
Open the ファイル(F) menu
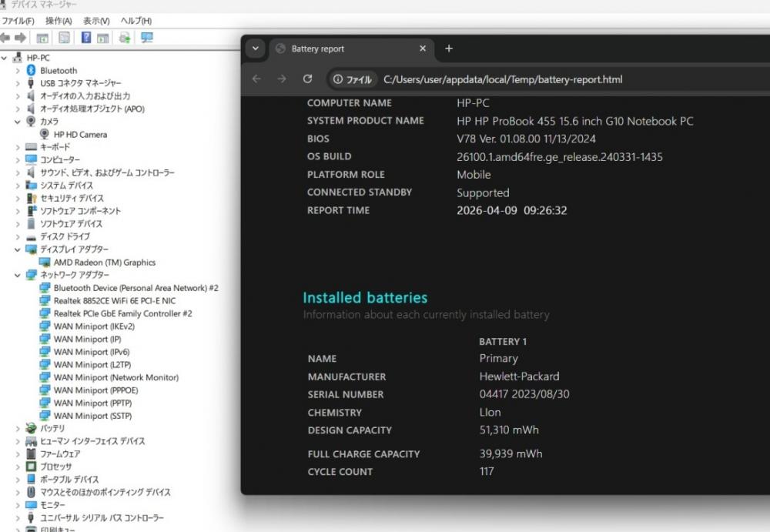pyautogui.click(x=18, y=21)
